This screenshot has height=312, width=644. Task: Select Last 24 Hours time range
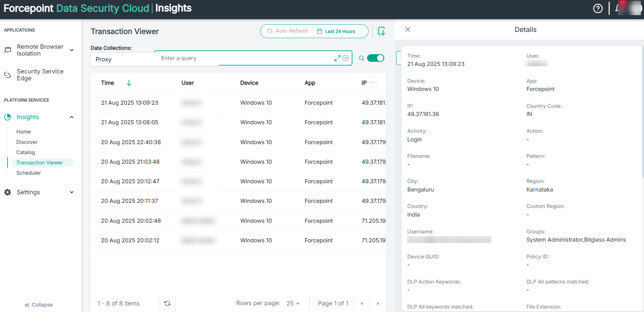point(336,31)
